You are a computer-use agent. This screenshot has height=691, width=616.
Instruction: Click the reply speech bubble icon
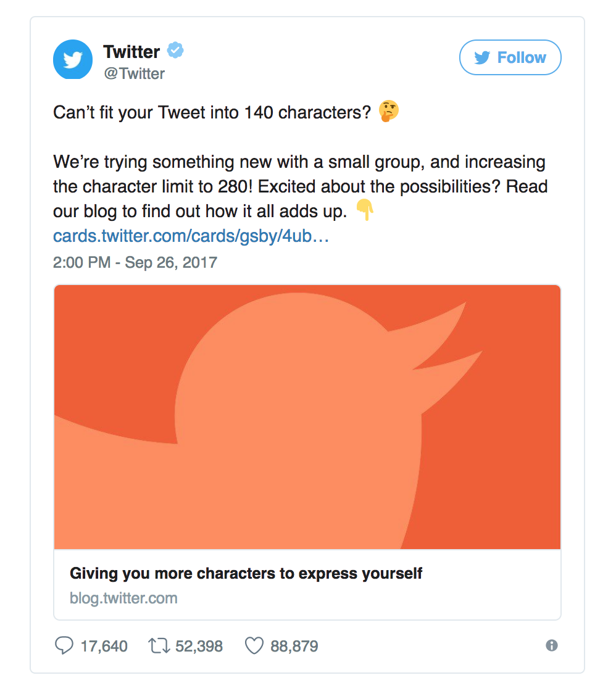(64, 646)
